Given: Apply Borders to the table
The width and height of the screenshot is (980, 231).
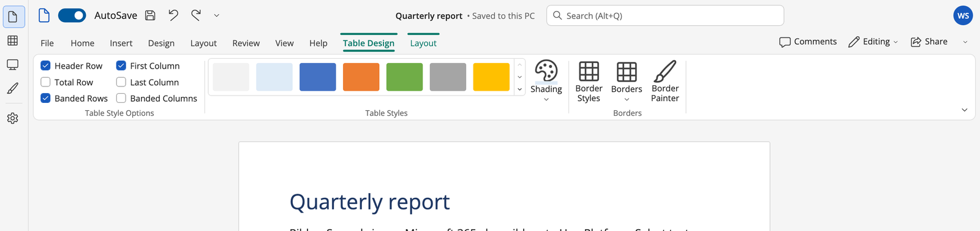Looking at the screenshot, I should pyautogui.click(x=627, y=81).
